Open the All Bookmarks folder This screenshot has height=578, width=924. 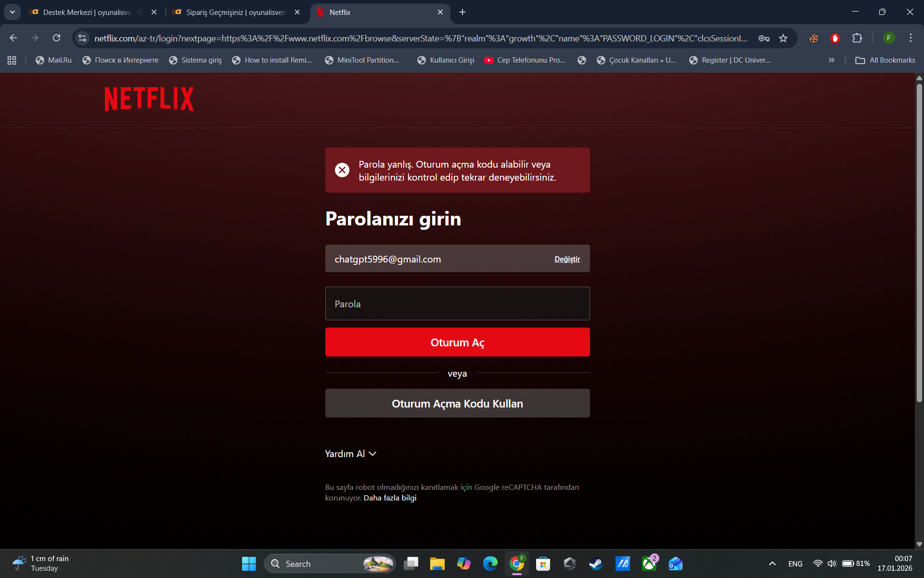tap(885, 60)
